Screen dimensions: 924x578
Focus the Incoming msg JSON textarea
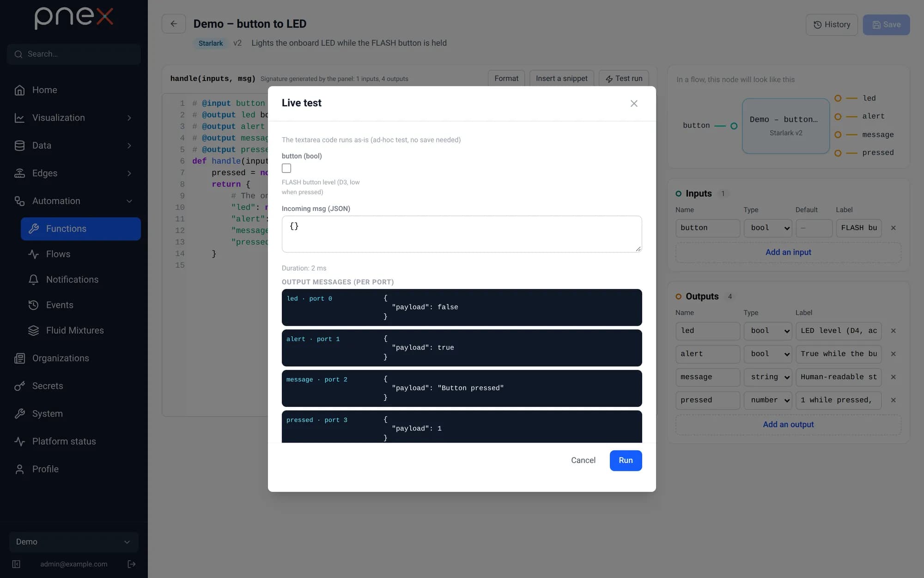[x=462, y=234]
